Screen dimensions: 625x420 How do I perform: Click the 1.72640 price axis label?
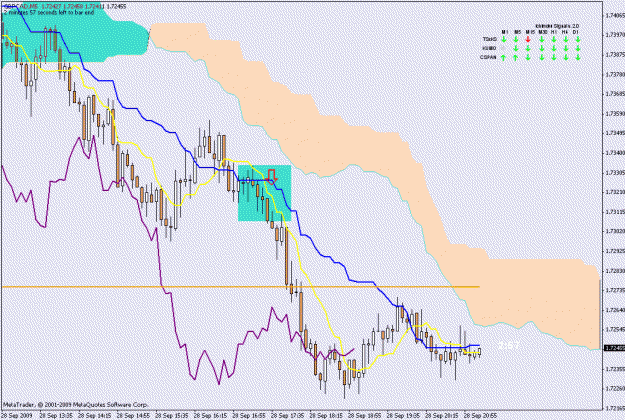615,310
